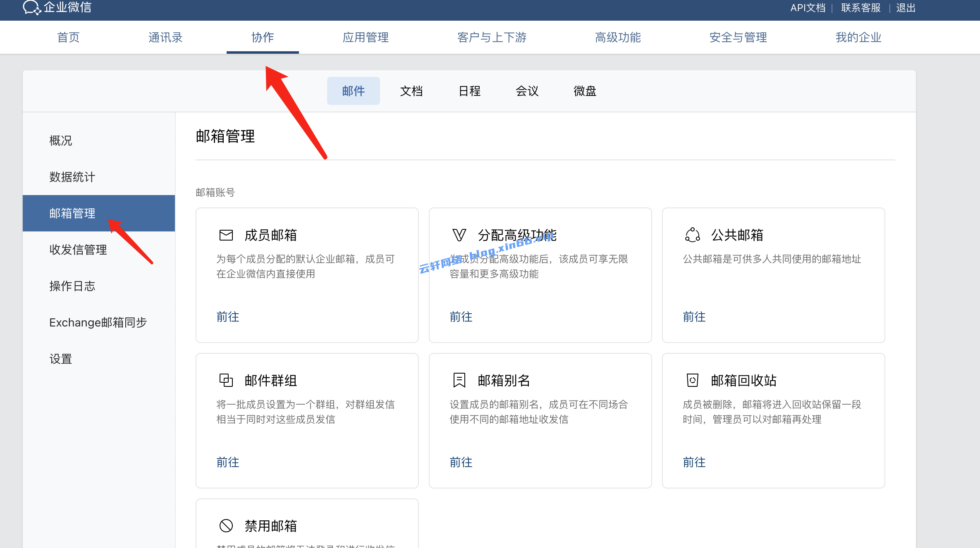Click the 禁用邮箱 prohibited icon

tap(226, 526)
